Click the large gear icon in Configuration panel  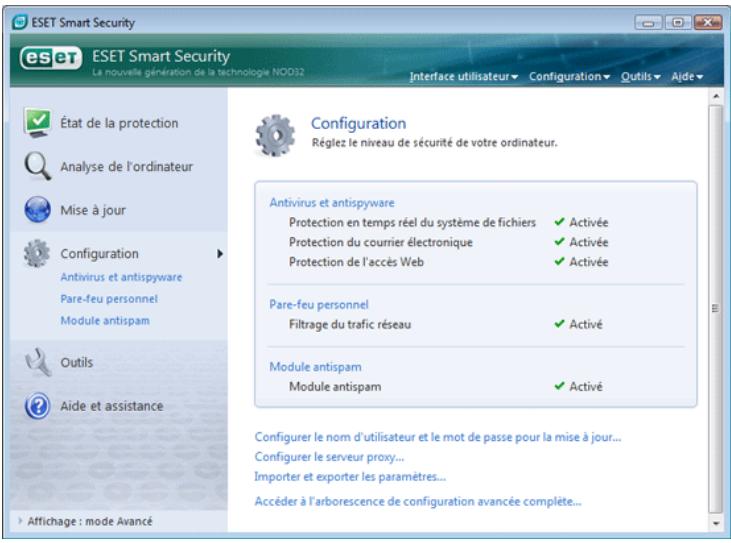pos(275,135)
